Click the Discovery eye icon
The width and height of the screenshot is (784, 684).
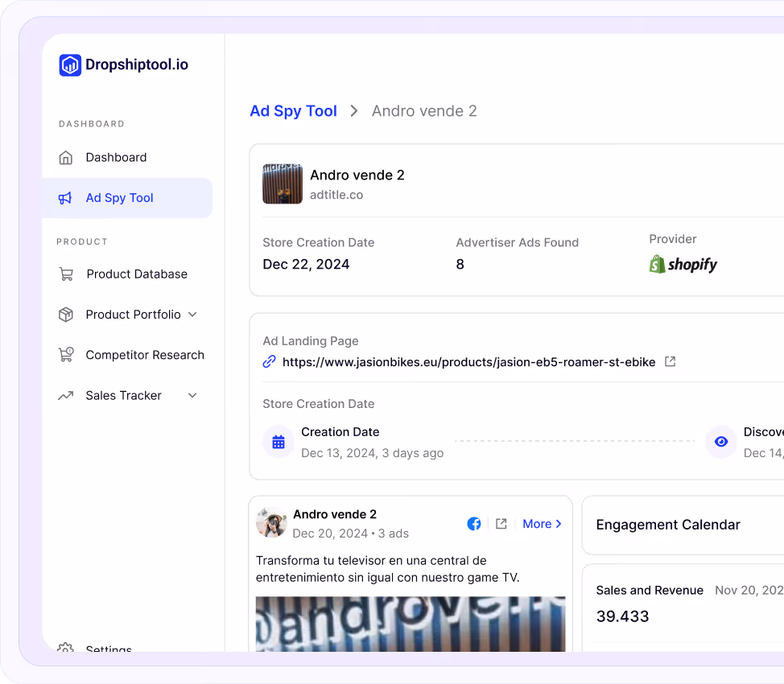tap(721, 442)
